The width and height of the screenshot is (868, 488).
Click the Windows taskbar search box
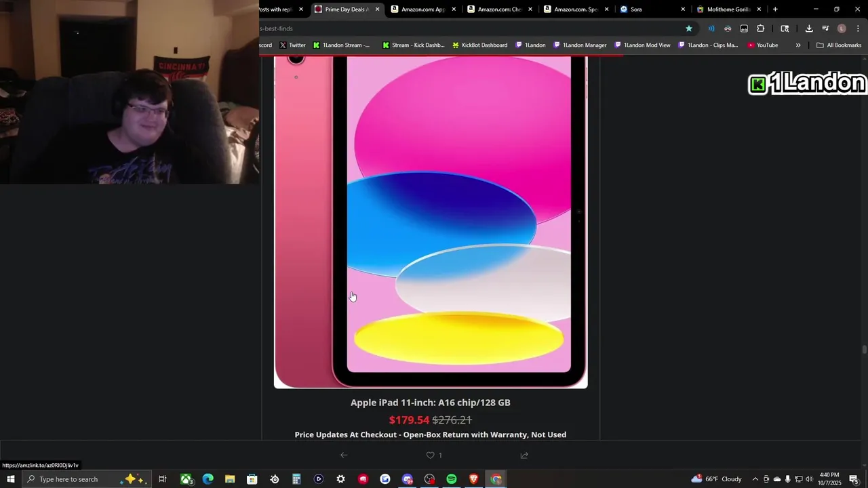86,479
